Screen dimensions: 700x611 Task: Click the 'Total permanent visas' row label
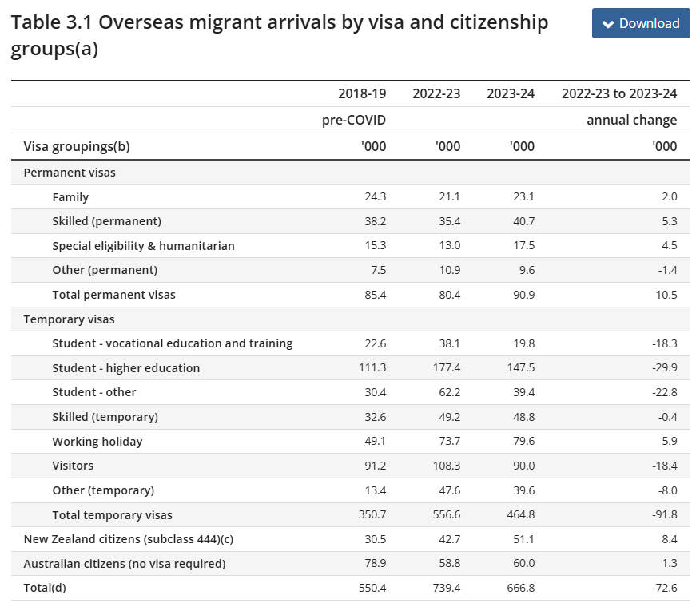(x=113, y=295)
